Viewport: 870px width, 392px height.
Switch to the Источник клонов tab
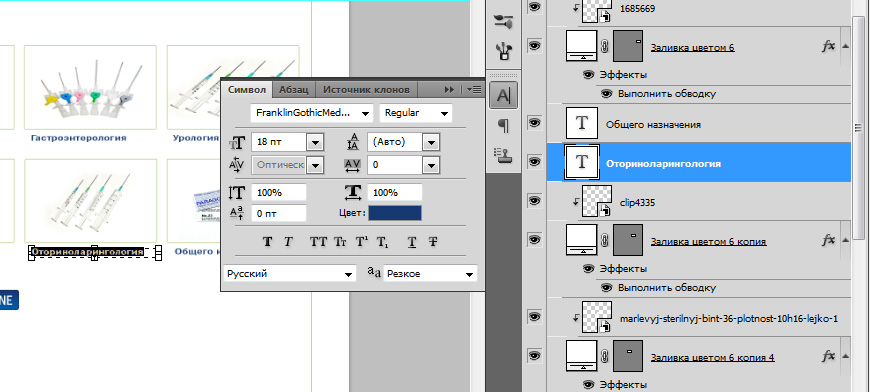(366, 89)
